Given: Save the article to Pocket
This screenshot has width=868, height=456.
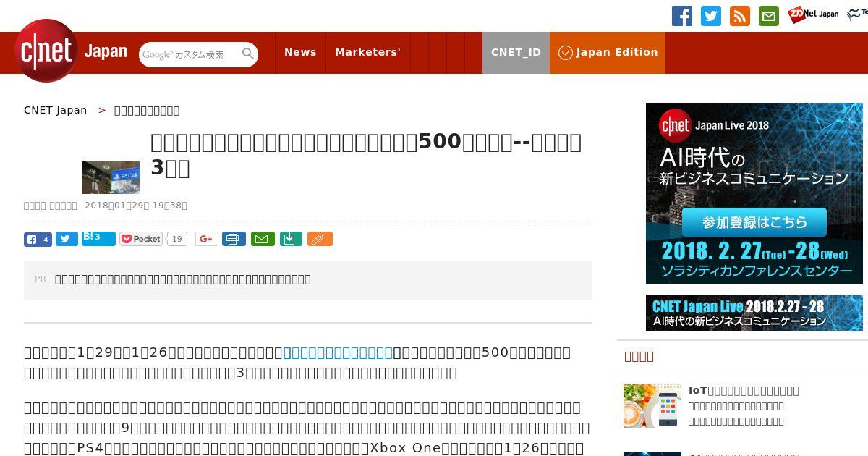Looking at the screenshot, I should (x=141, y=239).
